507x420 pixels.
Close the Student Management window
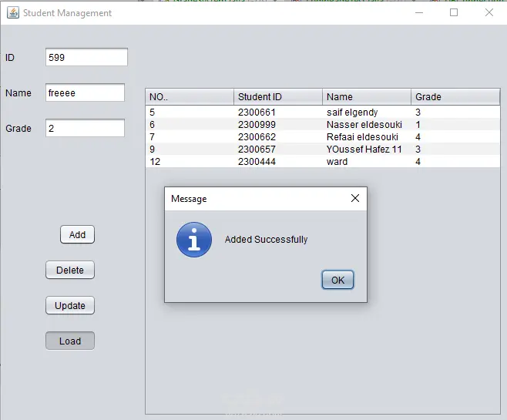pyautogui.click(x=489, y=12)
